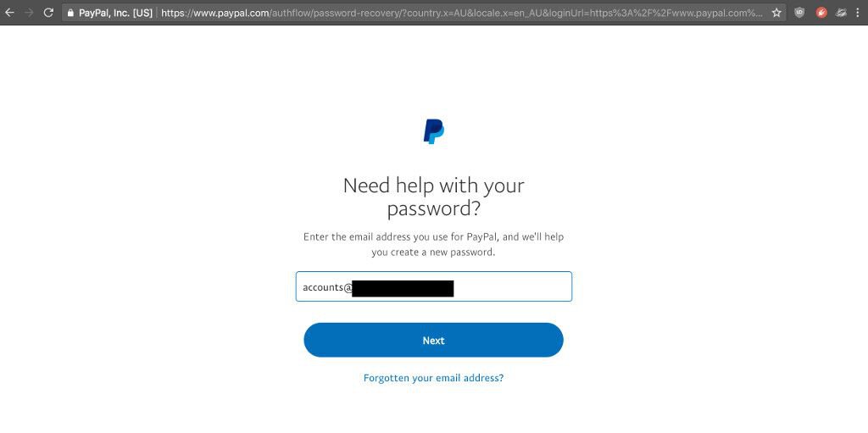
Task: Click the PayPal logo above the heading
Action: (434, 132)
